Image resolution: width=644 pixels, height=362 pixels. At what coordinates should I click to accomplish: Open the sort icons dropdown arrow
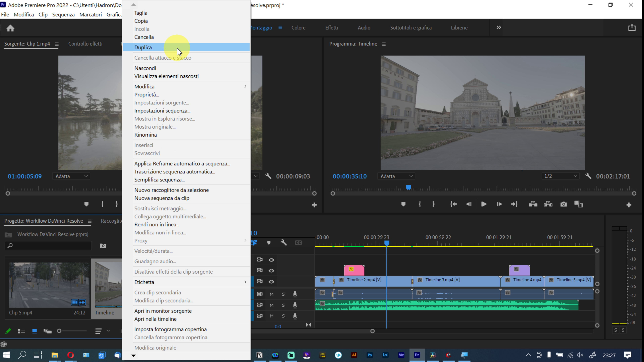tap(108, 331)
